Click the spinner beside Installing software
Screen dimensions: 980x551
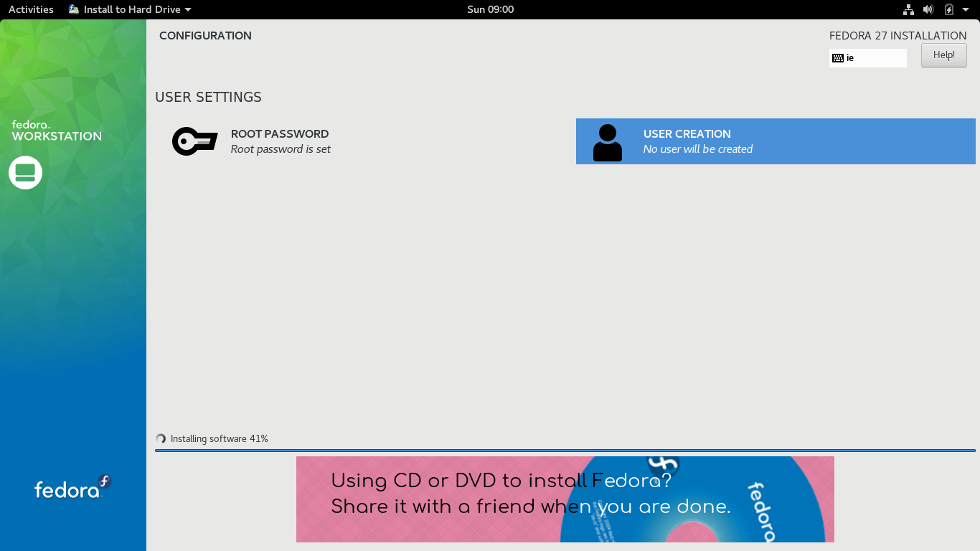click(161, 439)
